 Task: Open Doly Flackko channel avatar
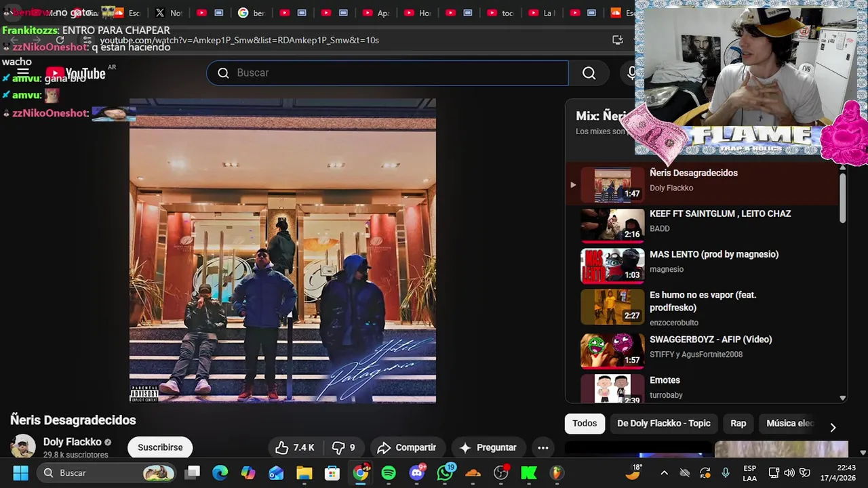[x=22, y=447]
